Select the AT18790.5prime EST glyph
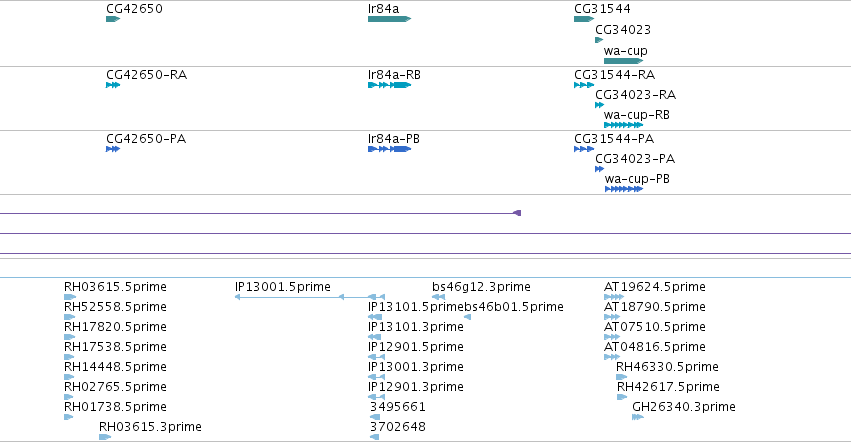This screenshot has width=851, height=442. (612, 317)
